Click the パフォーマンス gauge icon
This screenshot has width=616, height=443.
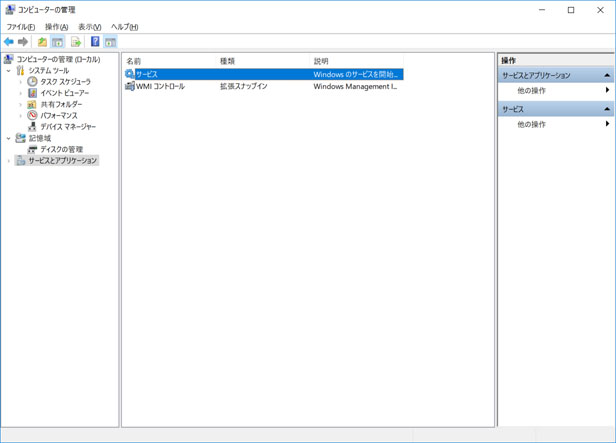tap(32, 115)
